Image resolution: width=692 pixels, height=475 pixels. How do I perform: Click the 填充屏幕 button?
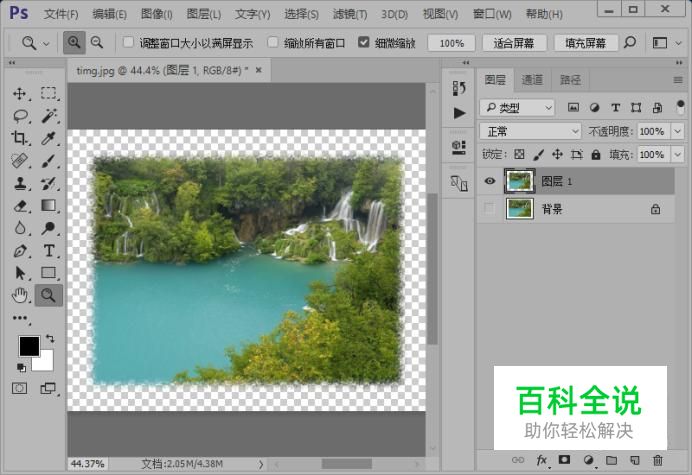point(585,43)
